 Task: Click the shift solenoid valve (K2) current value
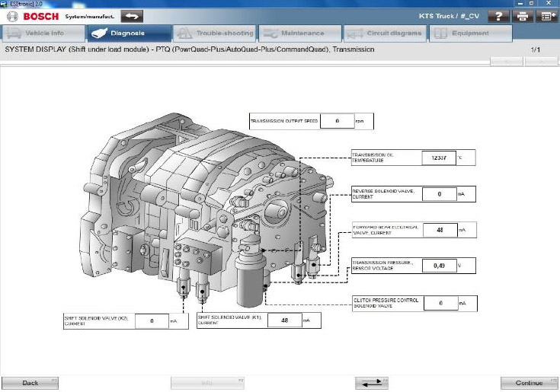pyautogui.click(x=152, y=321)
